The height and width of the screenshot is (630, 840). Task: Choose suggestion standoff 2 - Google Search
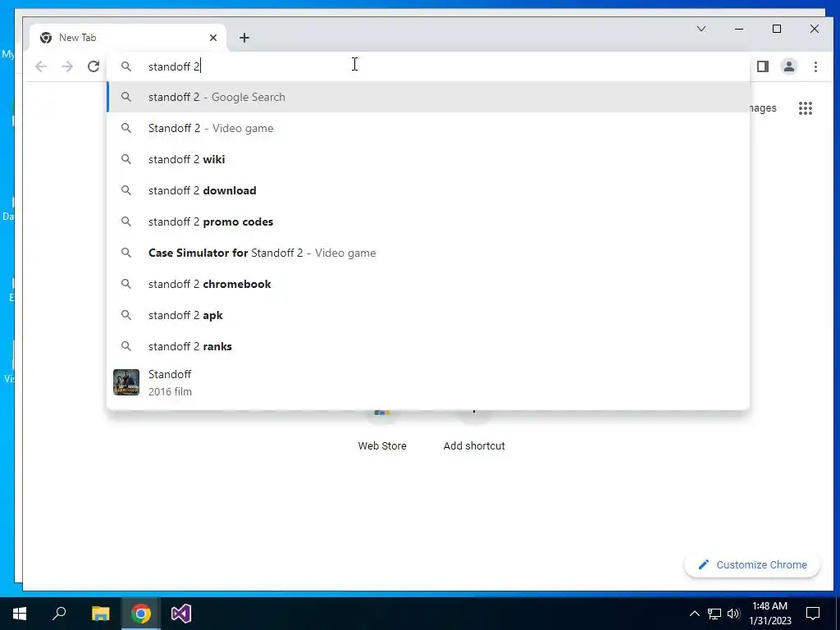pyautogui.click(x=428, y=97)
